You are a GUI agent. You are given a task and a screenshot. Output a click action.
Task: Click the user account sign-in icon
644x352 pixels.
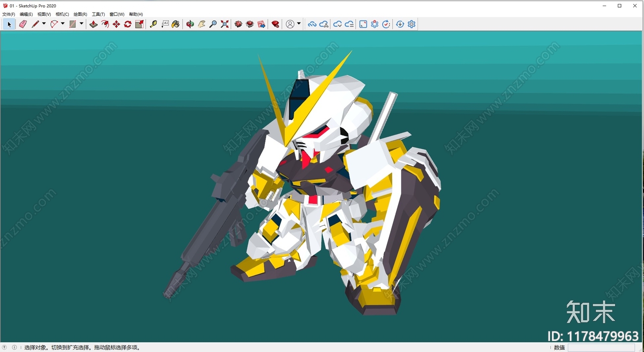click(x=290, y=24)
